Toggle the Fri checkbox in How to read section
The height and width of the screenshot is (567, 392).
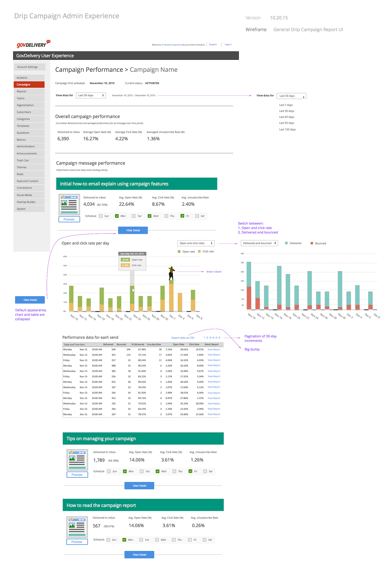click(x=190, y=540)
